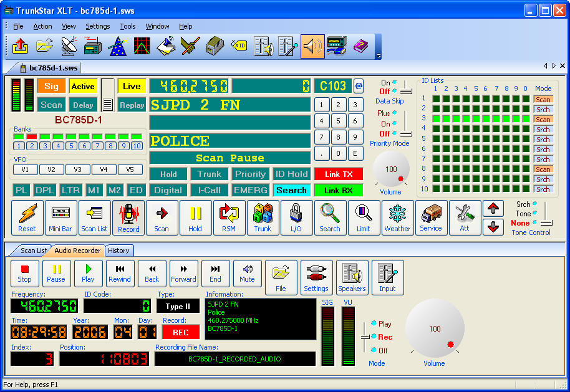
Task: Open the Action menu
Action: (x=42, y=26)
